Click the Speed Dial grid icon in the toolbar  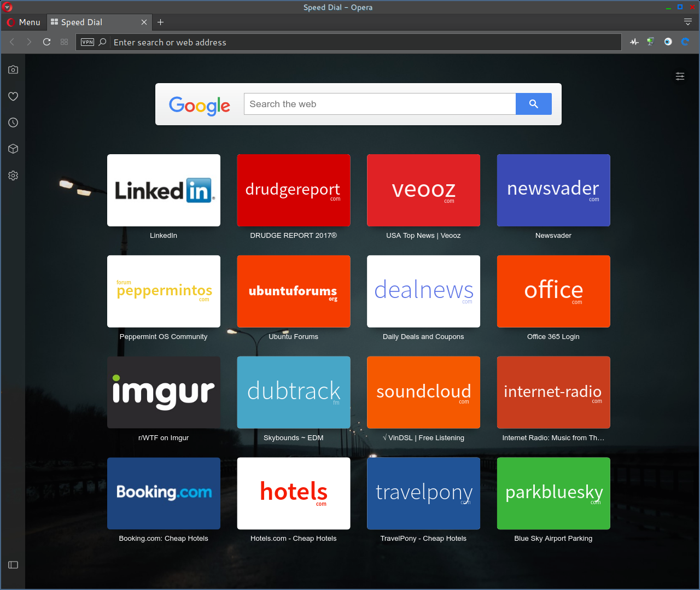click(x=64, y=42)
